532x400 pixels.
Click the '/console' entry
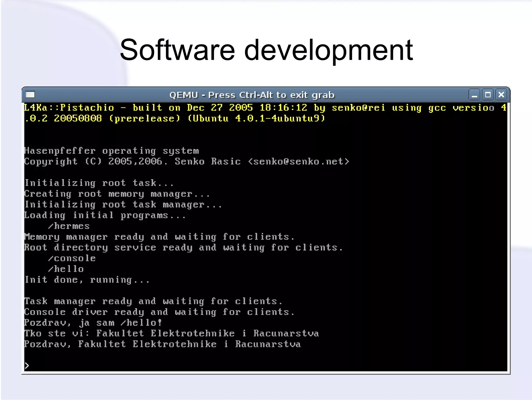[72, 258]
